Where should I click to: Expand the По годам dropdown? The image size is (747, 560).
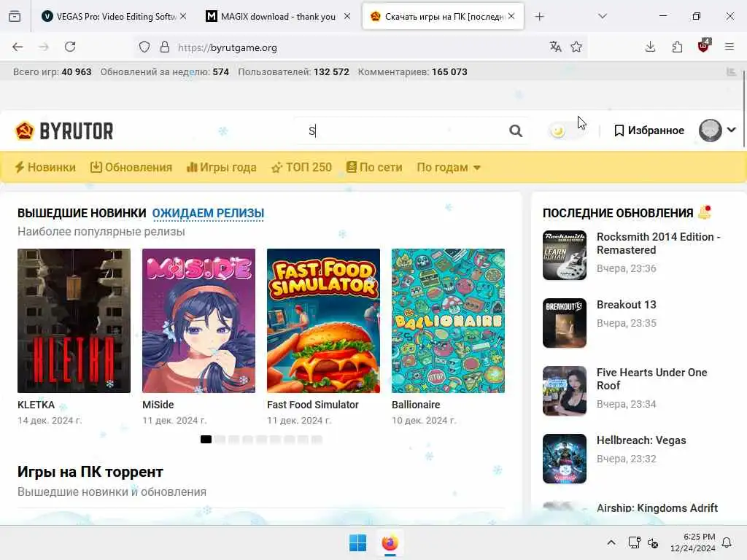coord(449,168)
